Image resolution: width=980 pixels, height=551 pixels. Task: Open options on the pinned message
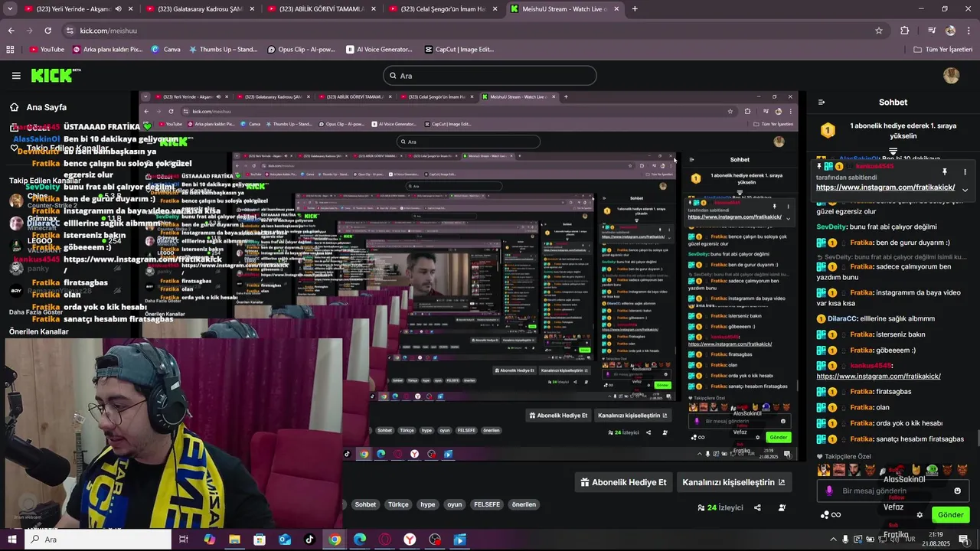[x=965, y=172]
